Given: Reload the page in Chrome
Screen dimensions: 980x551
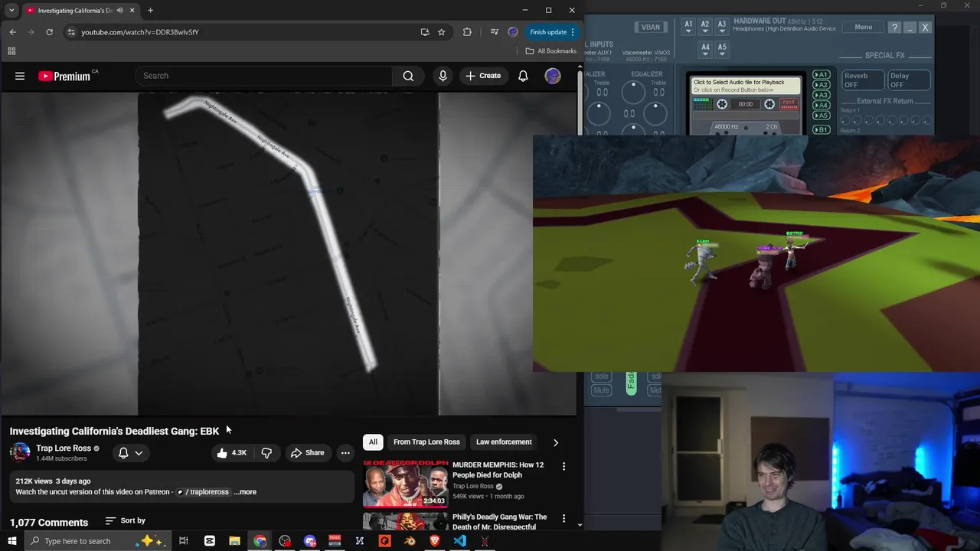Looking at the screenshot, I should [x=49, y=32].
